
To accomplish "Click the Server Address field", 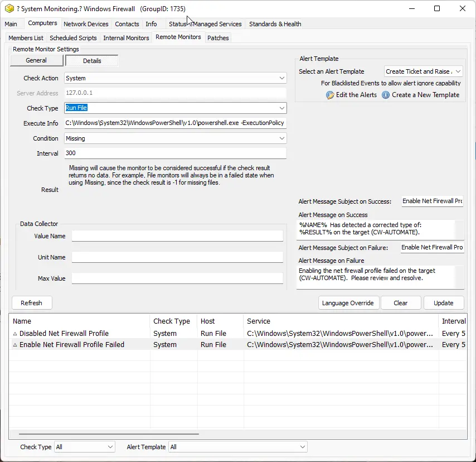I will [175, 93].
